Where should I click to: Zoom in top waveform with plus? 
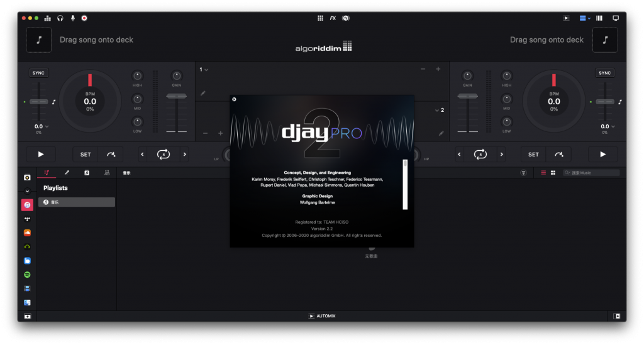pos(438,69)
